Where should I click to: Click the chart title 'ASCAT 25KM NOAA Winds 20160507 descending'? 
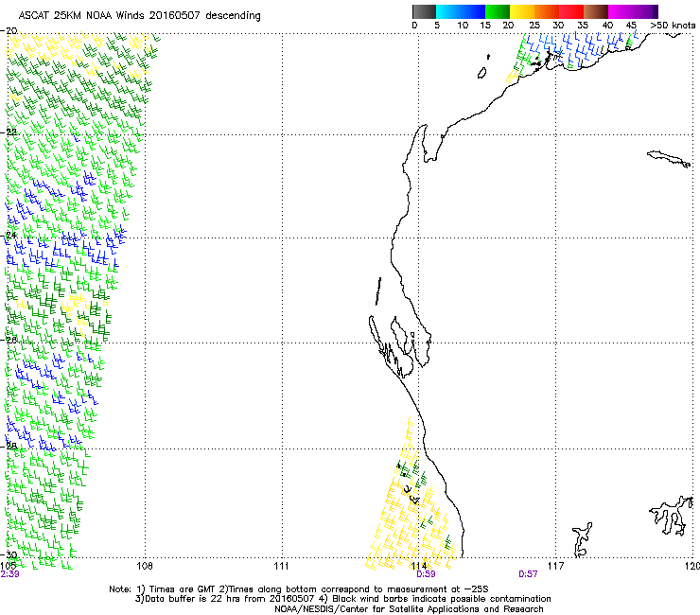(139, 16)
